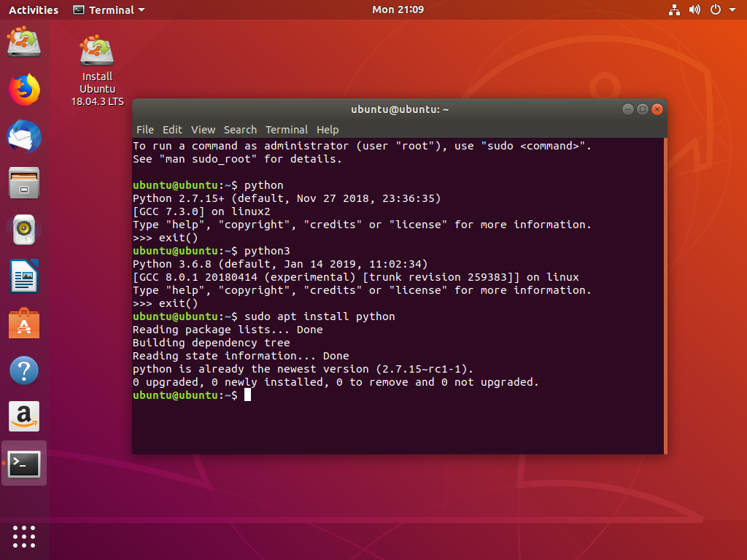Open LibreOffice Writer from the dock
747x560 pixels.
(24, 277)
